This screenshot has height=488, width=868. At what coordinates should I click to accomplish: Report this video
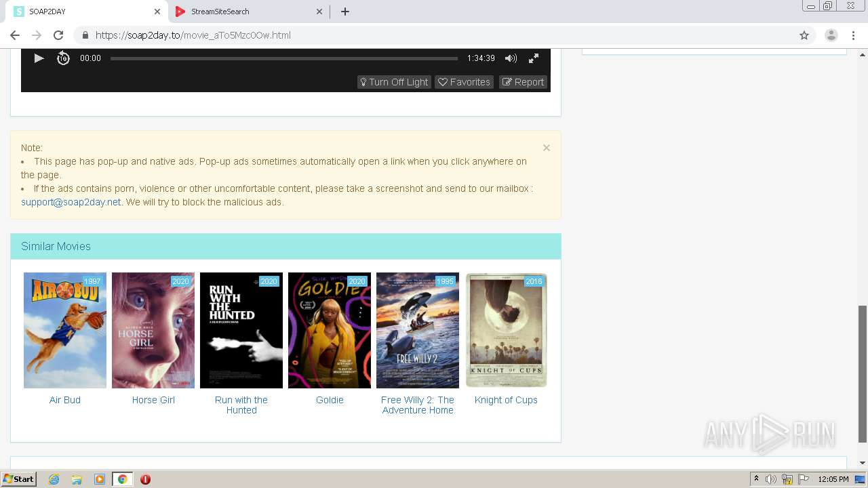[523, 82]
